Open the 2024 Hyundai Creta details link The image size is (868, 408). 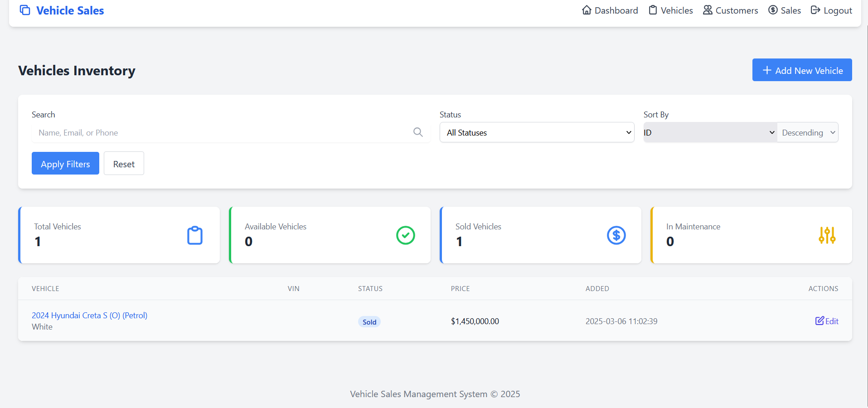(x=89, y=315)
